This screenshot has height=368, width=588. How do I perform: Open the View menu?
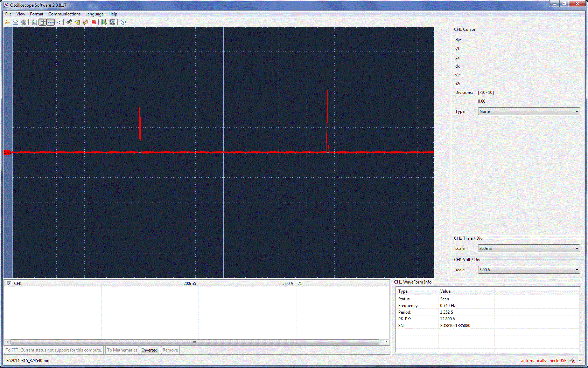pos(21,14)
